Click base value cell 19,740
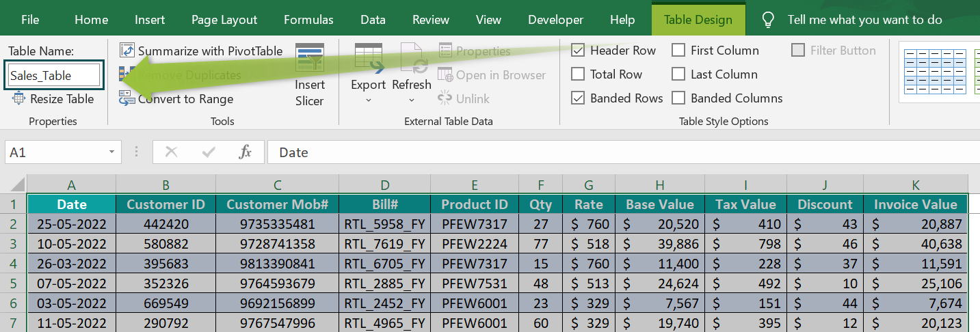Image resolution: width=980 pixels, height=332 pixels. pos(659,322)
